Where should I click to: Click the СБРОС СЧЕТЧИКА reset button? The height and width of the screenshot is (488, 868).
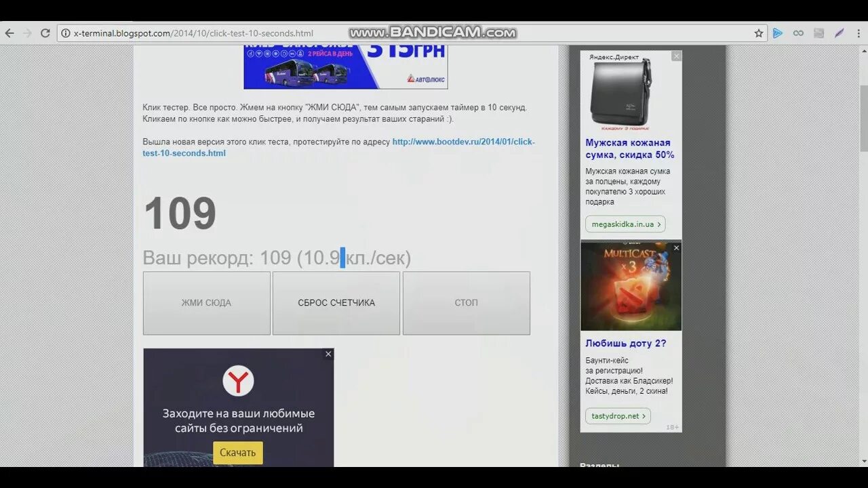[x=336, y=303]
